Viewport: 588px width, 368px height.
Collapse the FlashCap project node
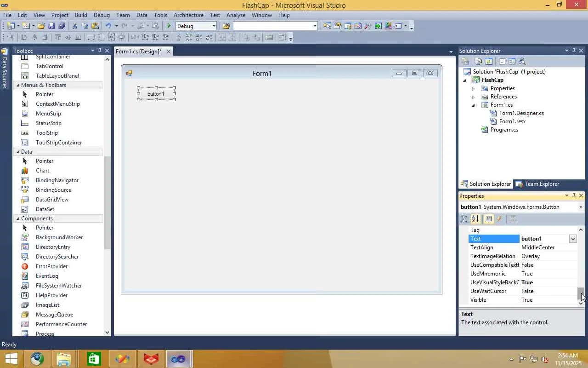(464, 80)
